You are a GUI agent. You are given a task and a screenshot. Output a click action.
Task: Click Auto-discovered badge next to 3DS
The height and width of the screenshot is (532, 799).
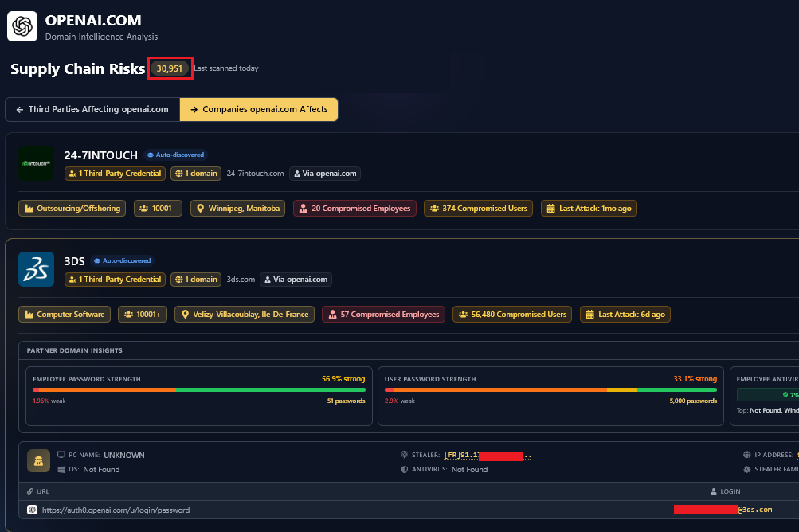click(123, 261)
